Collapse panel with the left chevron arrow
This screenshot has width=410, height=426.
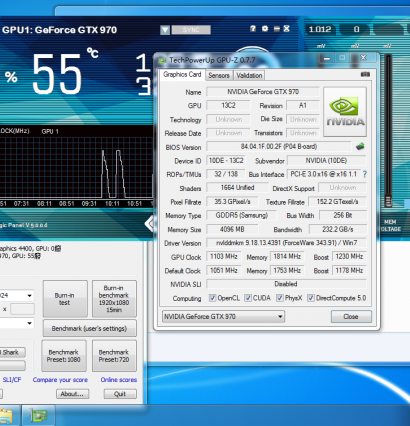(149, 224)
